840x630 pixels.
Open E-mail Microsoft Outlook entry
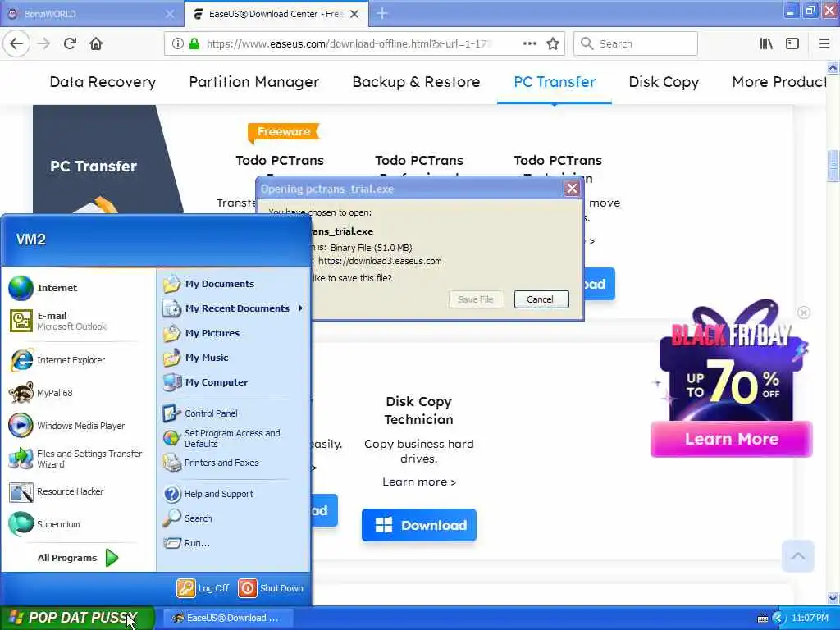(80, 321)
